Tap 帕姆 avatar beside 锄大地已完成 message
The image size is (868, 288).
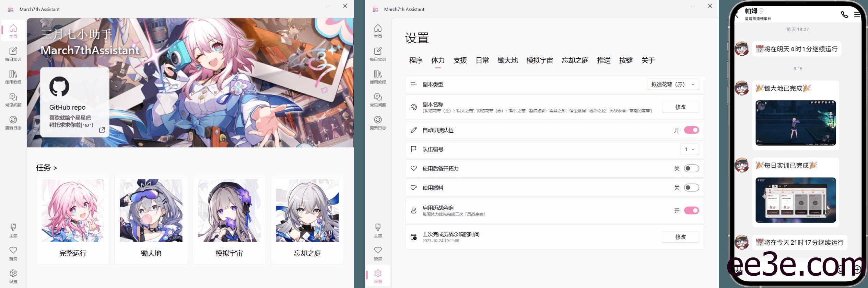[742, 88]
